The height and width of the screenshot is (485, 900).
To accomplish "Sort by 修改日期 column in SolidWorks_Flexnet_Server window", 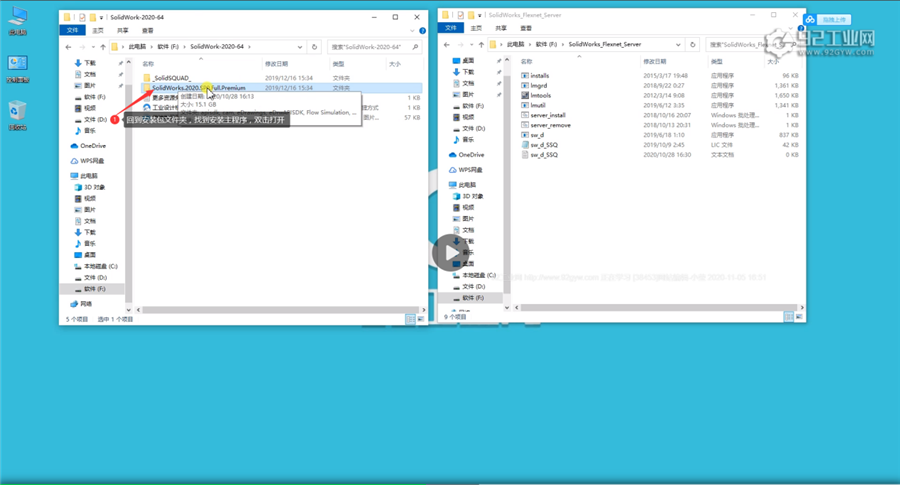I will (x=655, y=61).
